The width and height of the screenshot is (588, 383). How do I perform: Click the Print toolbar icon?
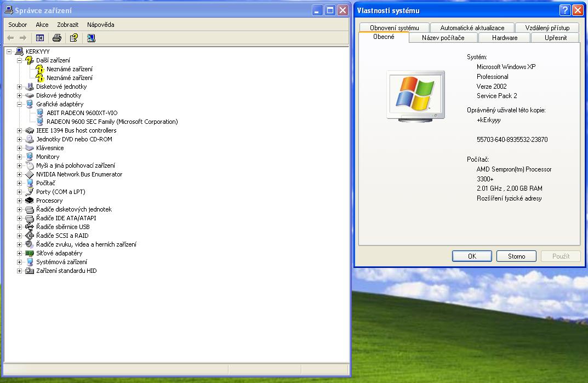[57, 38]
